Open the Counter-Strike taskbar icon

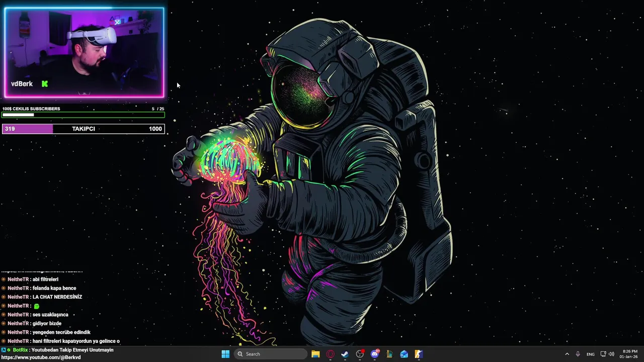point(419,354)
